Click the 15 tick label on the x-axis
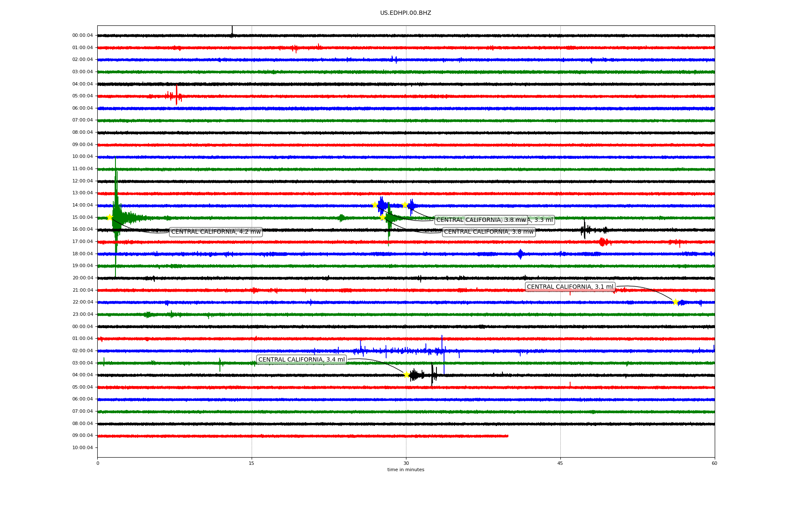The image size is (812, 508). pos(252,463)
